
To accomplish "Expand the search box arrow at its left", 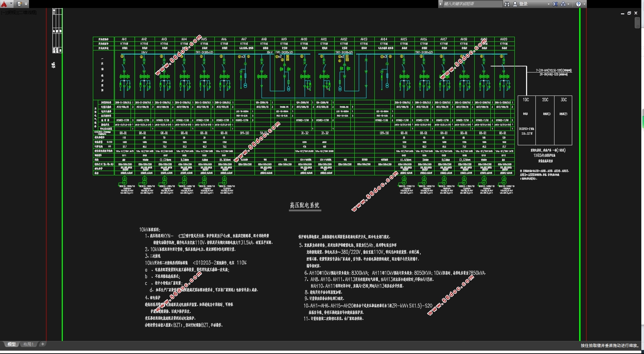I will 441,4.
